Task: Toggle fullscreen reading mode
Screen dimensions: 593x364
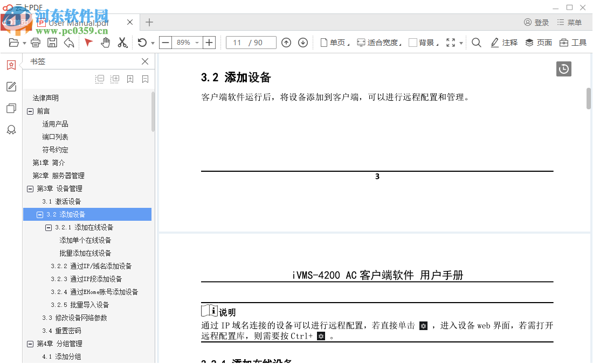Action: pos(450,42)
